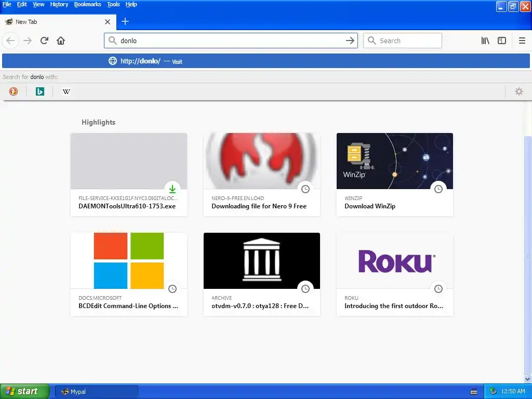Visit the http://donlo/ suggestion
This screenshot has height=399, width=532.
(x=266, y=61)
